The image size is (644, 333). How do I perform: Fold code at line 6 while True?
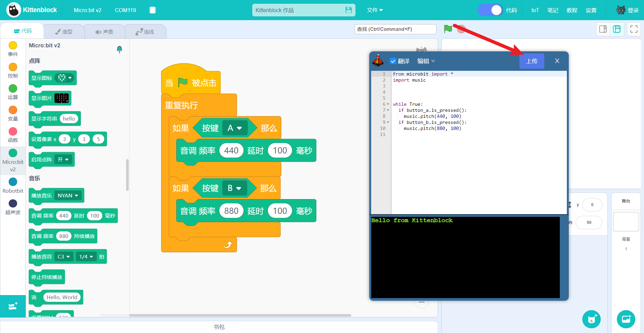coord(388,104)
